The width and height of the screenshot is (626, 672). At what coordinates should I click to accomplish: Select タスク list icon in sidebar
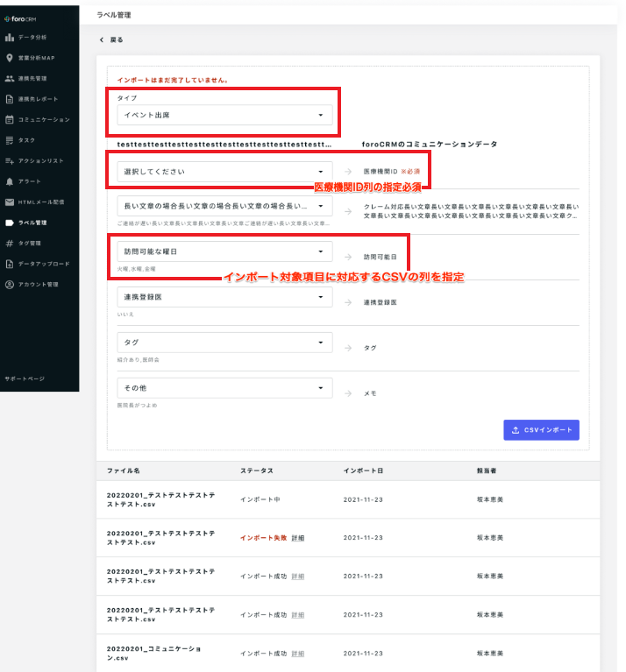pos(10,140)
